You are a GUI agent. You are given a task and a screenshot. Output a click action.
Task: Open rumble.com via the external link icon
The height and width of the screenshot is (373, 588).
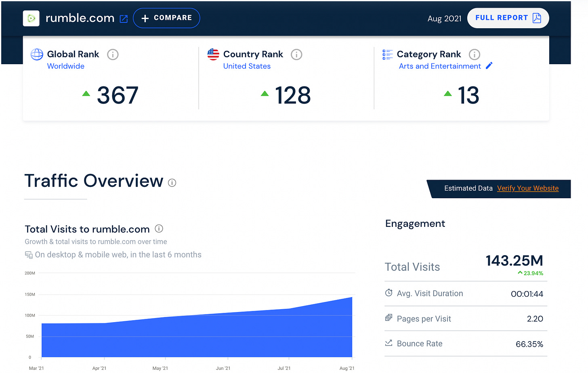click(124, 19)
